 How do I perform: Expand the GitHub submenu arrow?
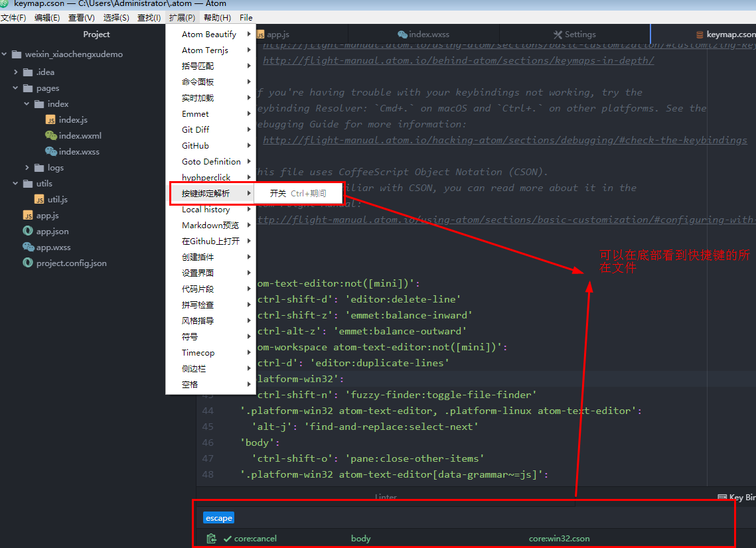[249, 145]
